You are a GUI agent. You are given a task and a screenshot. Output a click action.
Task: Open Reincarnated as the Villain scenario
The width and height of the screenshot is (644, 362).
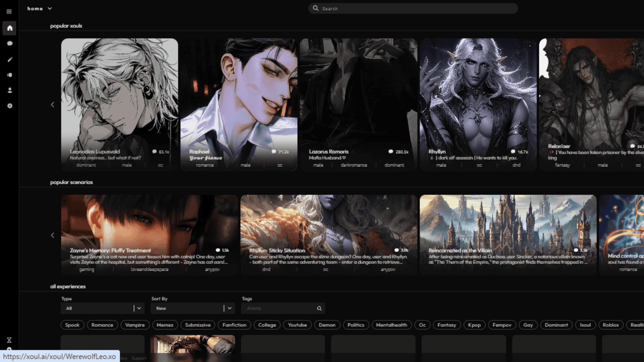(508, 235)
